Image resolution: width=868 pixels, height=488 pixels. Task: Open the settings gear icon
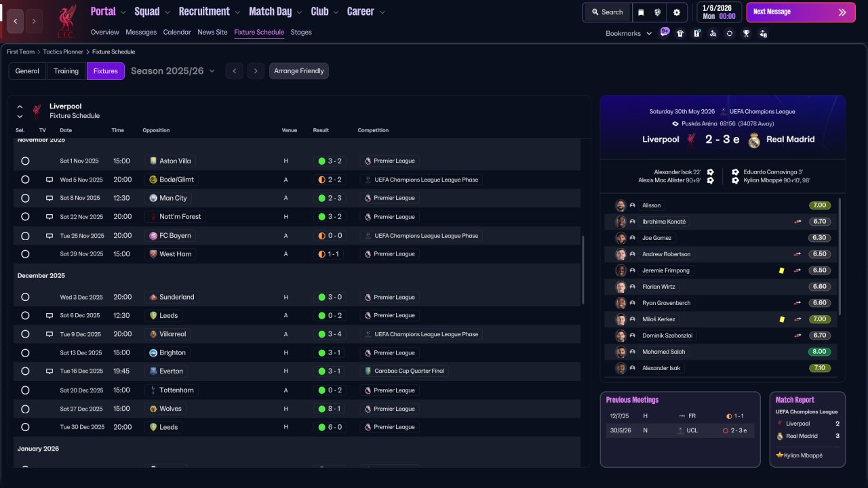pyautogui.click(x=677, y=12)
